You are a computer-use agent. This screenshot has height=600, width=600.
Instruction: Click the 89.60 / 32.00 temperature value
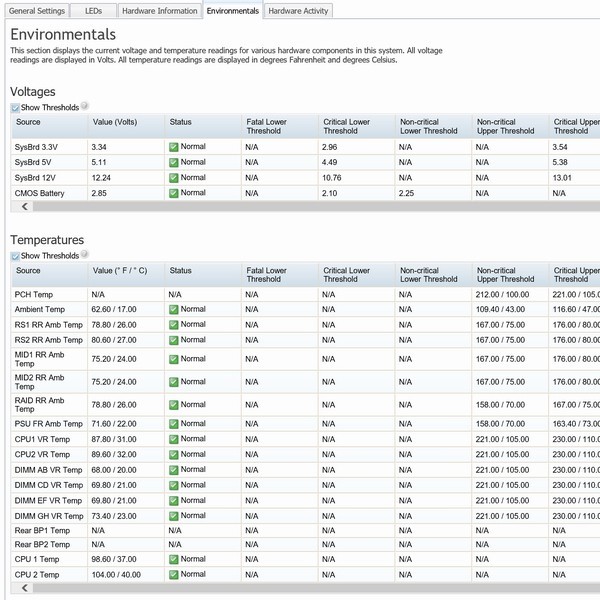point(114,455)
